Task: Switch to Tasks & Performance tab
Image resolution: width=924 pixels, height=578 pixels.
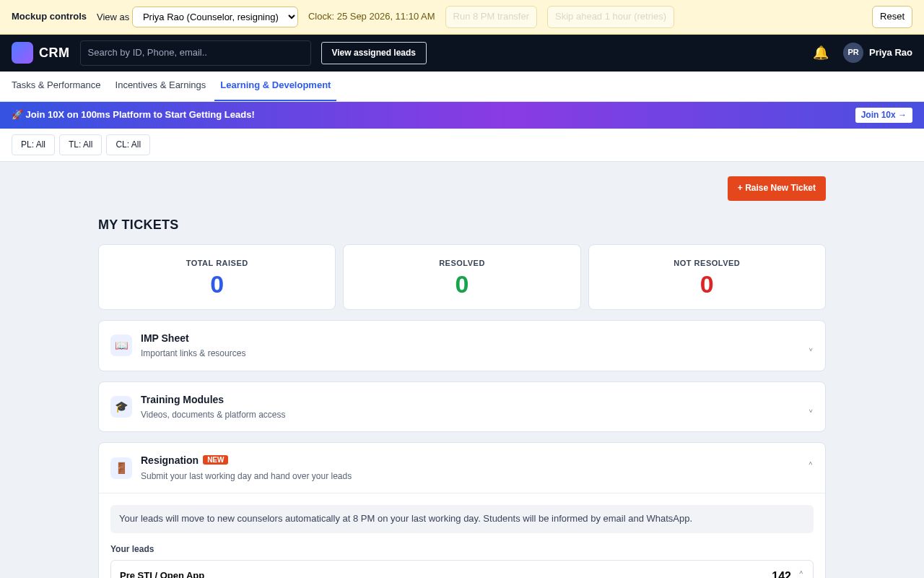Action: tap(56, 85)
